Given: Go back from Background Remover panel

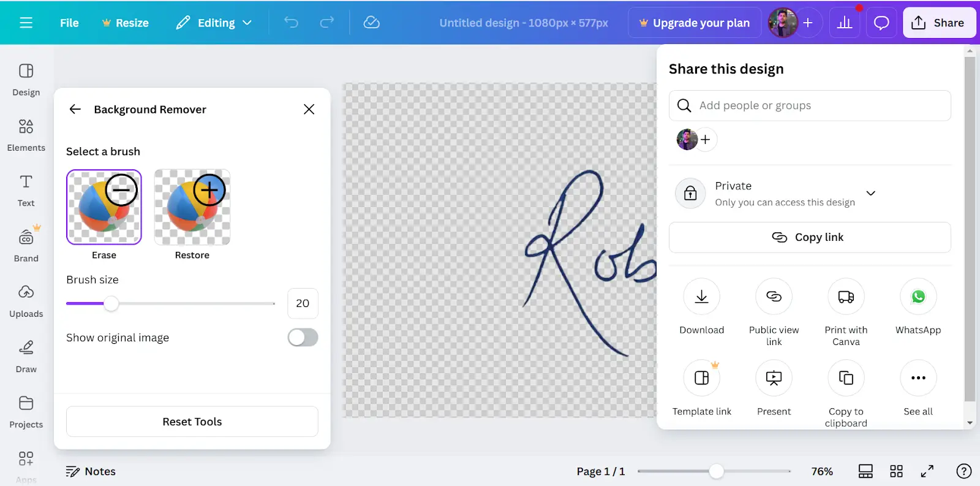Looking at the screenshot, I should (75, 109).
